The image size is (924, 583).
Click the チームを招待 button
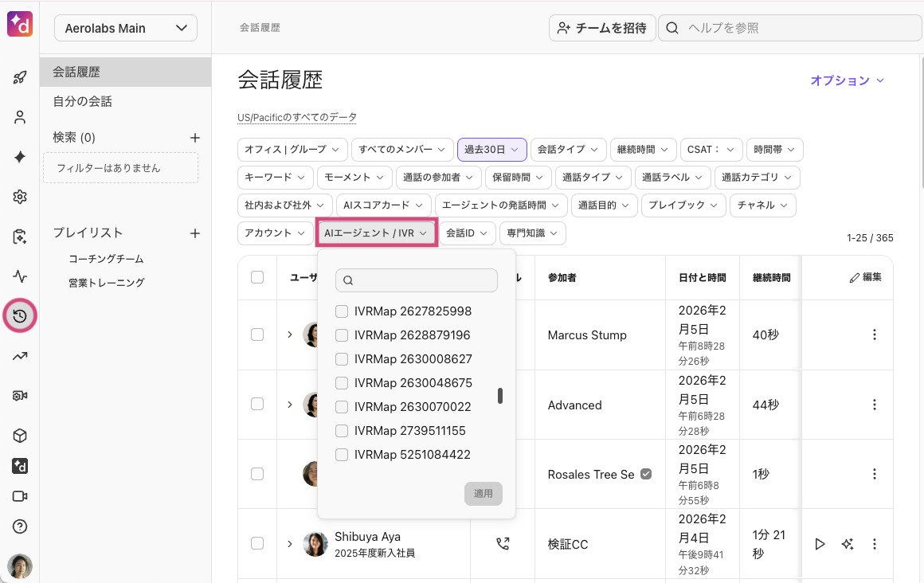click(x=602, y=28)
